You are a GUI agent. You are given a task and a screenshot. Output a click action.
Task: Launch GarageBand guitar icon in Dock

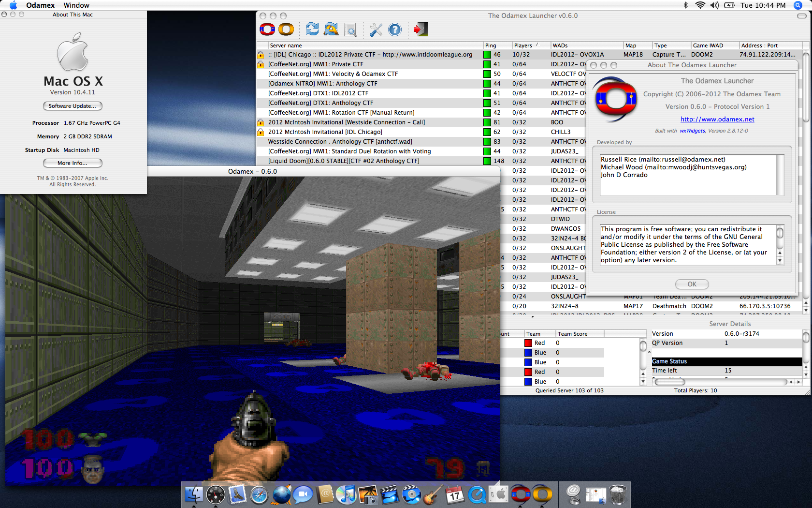[433, 495]
